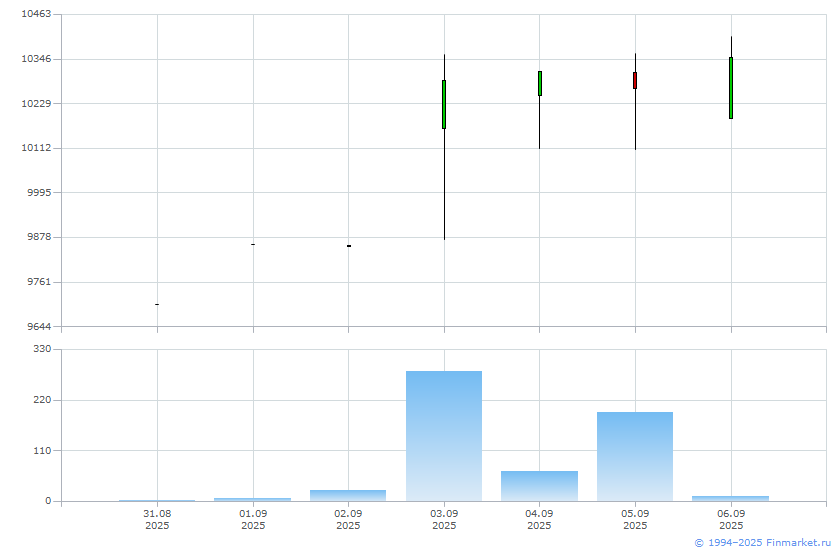The height and width of the screenshot is (550, 840).
Task: Open the Finmarket.ru copyright link
Action: (x=762, y=543)
